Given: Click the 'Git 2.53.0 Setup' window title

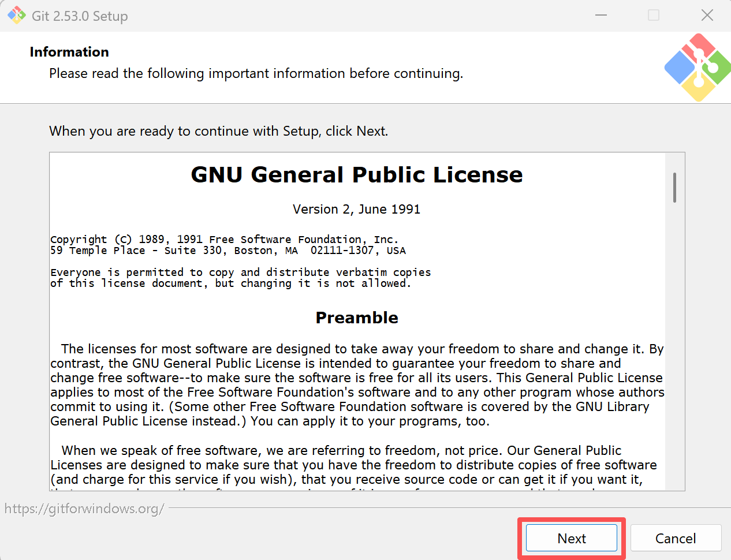Looking at the screenshot, I should (x=80, y=16).
